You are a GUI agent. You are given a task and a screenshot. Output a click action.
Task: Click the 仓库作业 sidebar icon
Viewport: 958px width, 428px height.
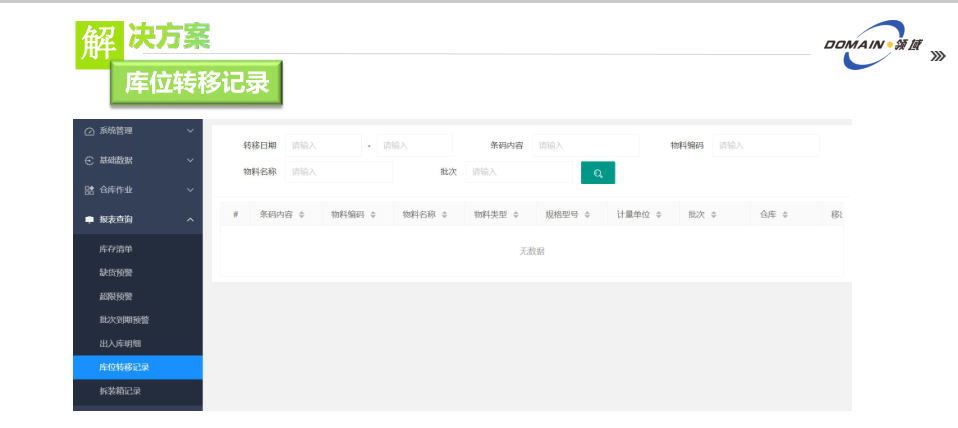(x=89, y=190)
